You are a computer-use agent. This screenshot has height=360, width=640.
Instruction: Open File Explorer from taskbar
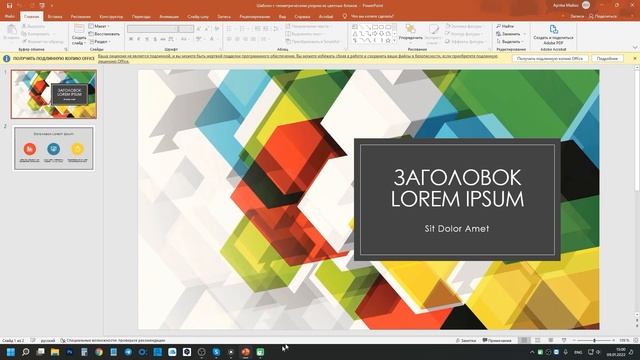tap(55, 352)
